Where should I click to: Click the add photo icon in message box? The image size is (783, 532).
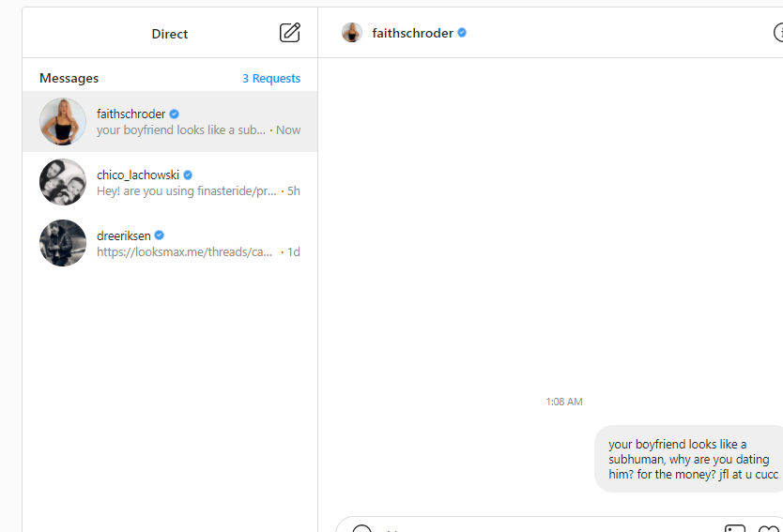pyautogui.click(x=735, y=529)
